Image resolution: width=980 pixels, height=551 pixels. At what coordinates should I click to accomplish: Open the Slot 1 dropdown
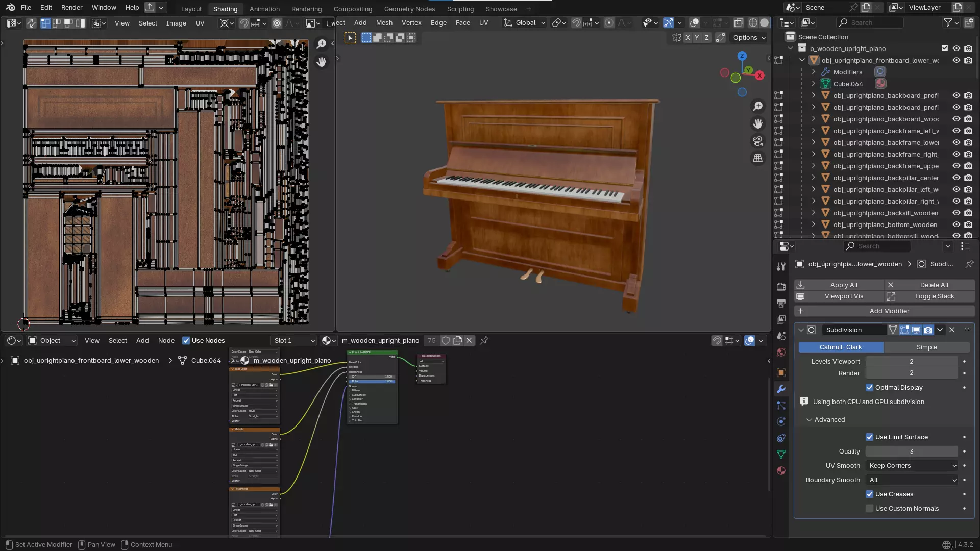(x=294, y=340)
